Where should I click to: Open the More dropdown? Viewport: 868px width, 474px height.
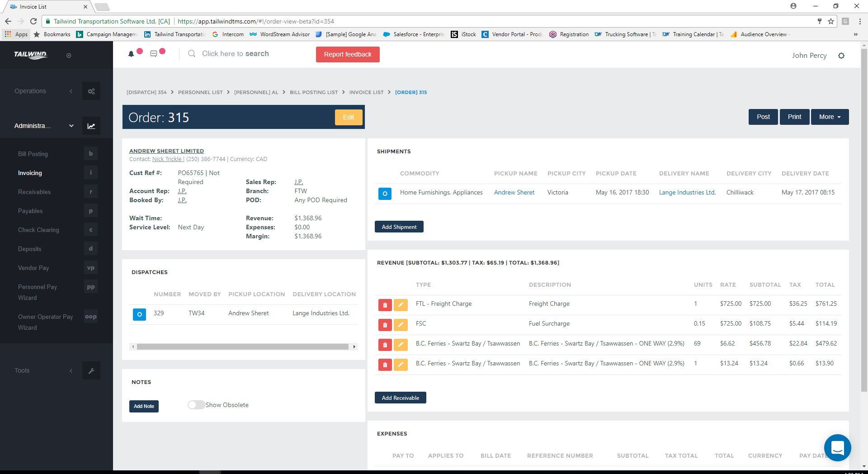coord(830,117)
